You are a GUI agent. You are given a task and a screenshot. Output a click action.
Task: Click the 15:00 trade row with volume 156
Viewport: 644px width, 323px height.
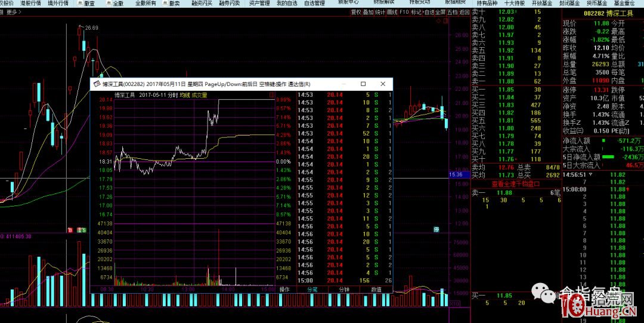[x=345, y=281]
